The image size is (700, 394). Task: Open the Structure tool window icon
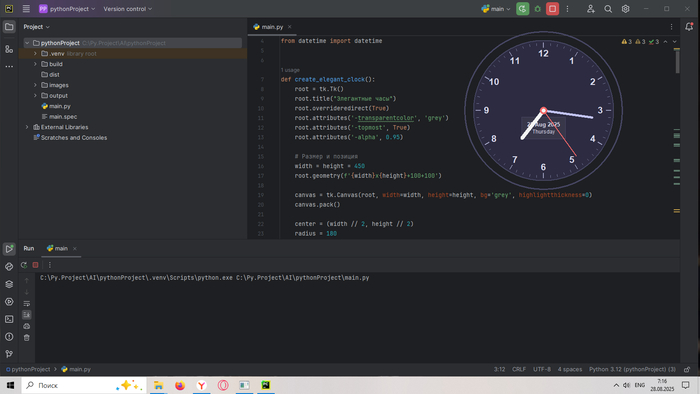point(9,49)
